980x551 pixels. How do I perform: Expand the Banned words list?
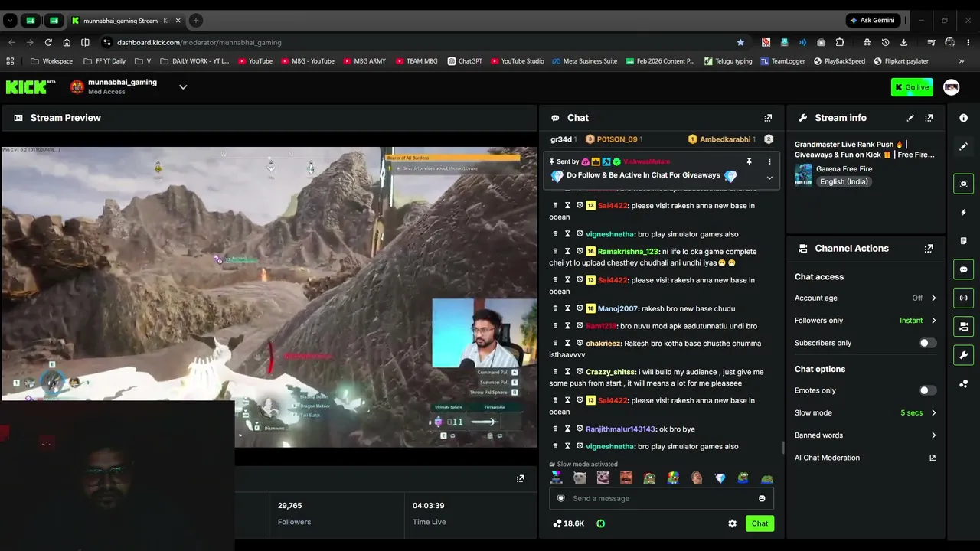(x=865, y=435)
